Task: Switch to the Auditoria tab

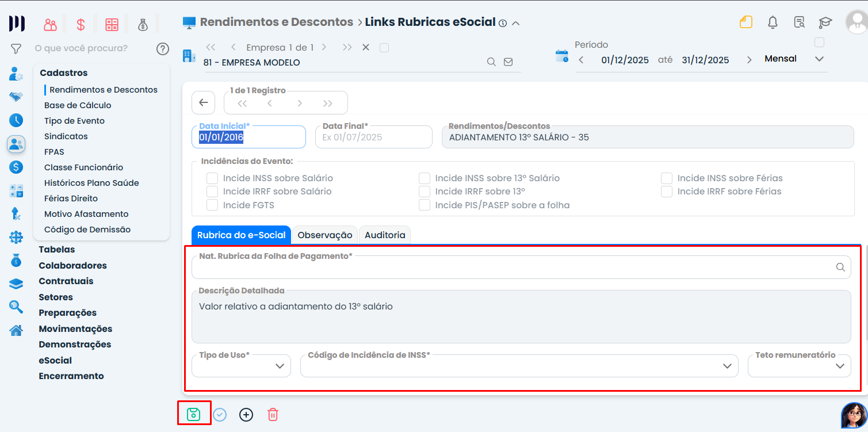Action: tap(385, 235)
